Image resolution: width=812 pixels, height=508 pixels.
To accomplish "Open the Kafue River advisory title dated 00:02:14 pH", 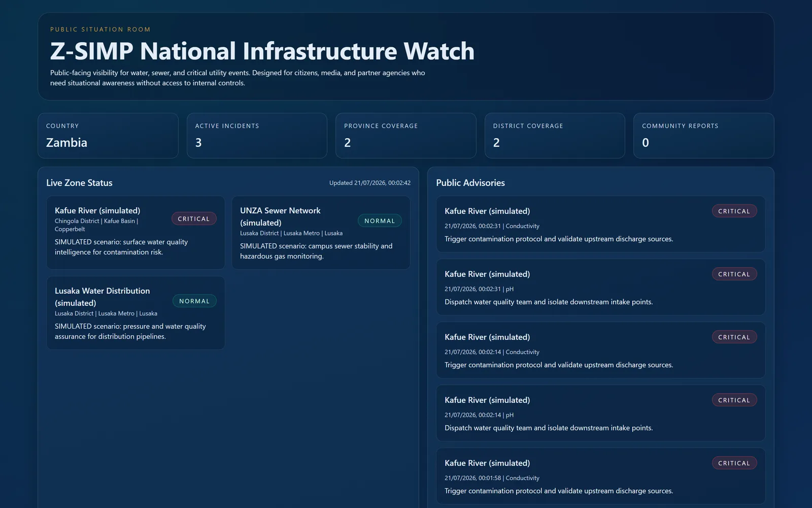I will 487,400.
